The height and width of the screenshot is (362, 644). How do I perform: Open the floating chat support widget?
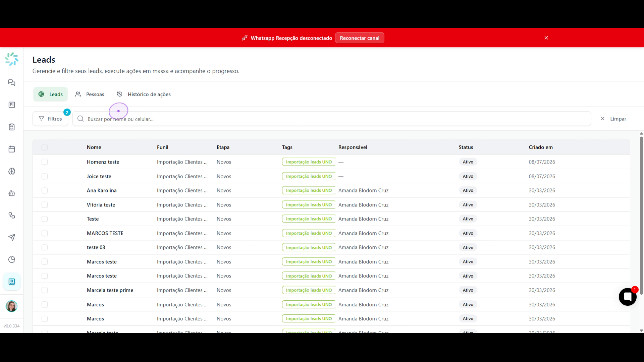click(628, 297)
